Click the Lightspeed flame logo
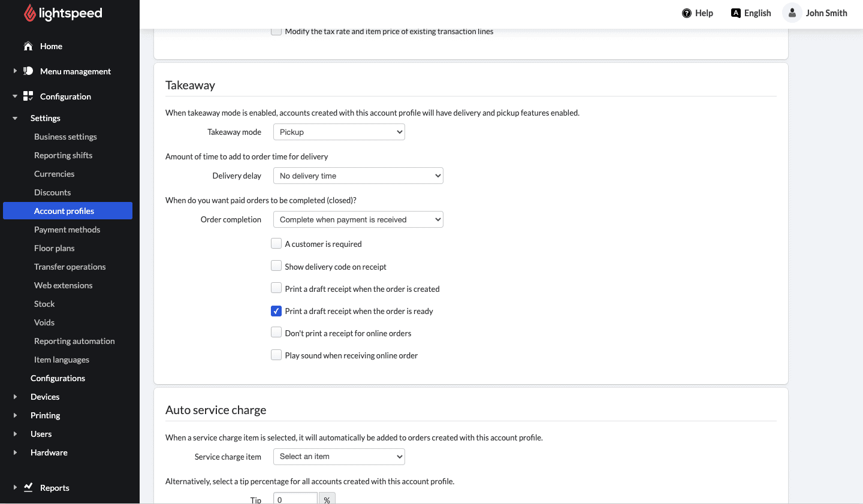The image size is (863, 504). (30, 13)
